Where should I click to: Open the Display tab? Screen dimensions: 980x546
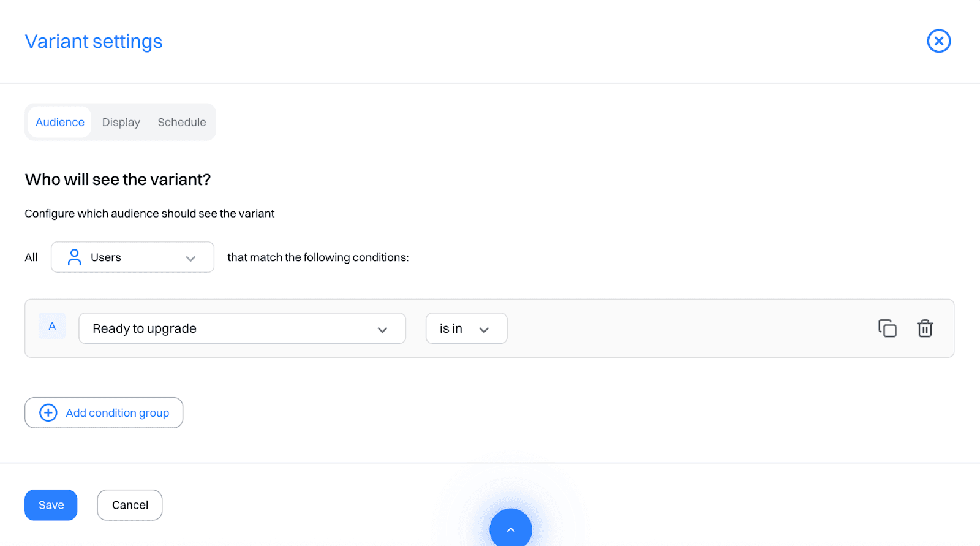(121, 123)
